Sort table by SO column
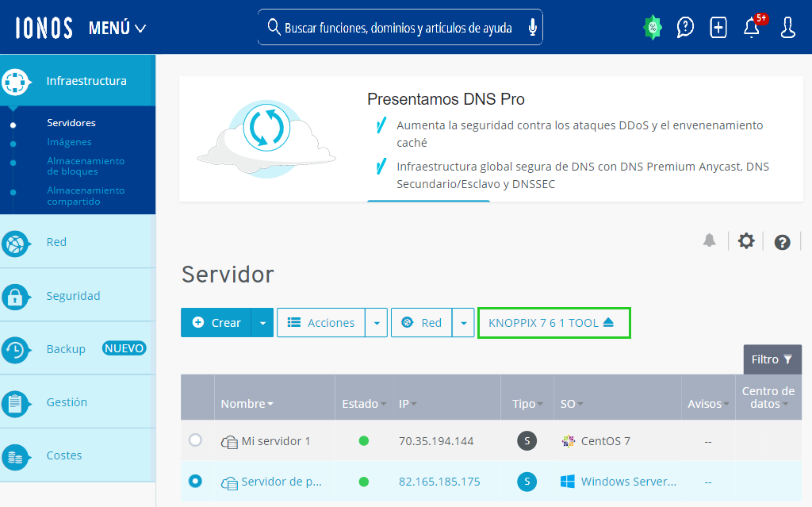This screenshot has width=812, height=507. click(572, 404)
